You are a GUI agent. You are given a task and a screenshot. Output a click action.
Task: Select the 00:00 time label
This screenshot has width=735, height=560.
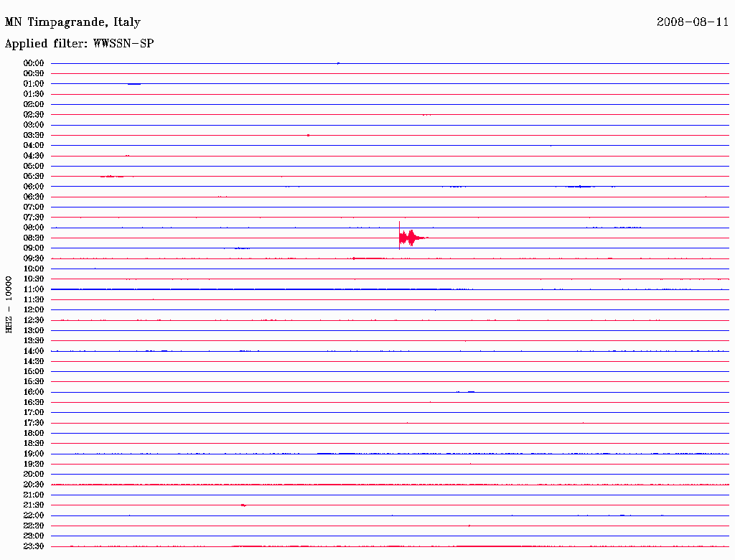34,63
